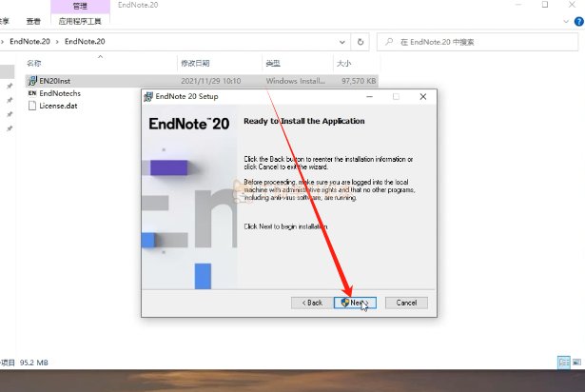
Task: Go Back in EndNote setup wizard
Action: pos(312,303)
